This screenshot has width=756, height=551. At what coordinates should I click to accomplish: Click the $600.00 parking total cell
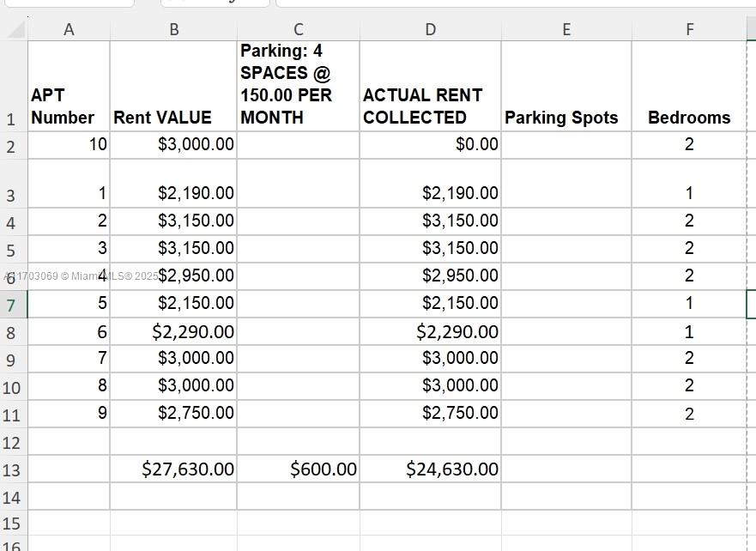[298, 469]
